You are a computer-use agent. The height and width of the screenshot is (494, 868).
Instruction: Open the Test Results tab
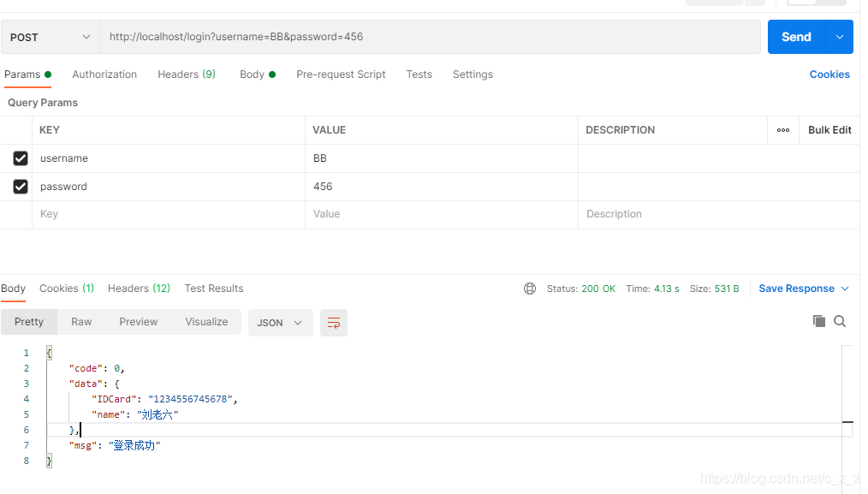pos(214,289)
